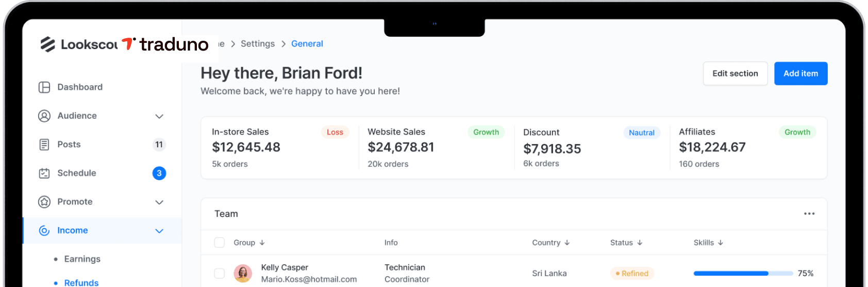The height and width of the screenshot is (287, 868).
Task: Click the traduno logo
Action: point(165,44)
